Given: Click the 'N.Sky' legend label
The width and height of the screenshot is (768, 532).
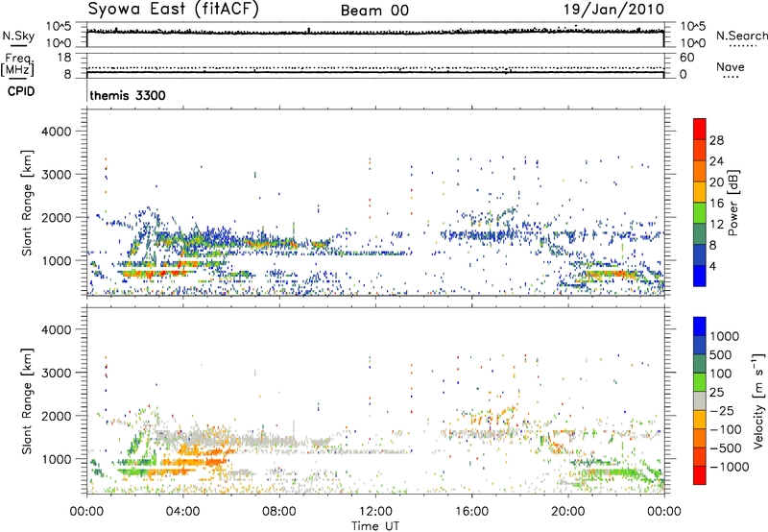Looking at the screenshot, I should [18, 36].
